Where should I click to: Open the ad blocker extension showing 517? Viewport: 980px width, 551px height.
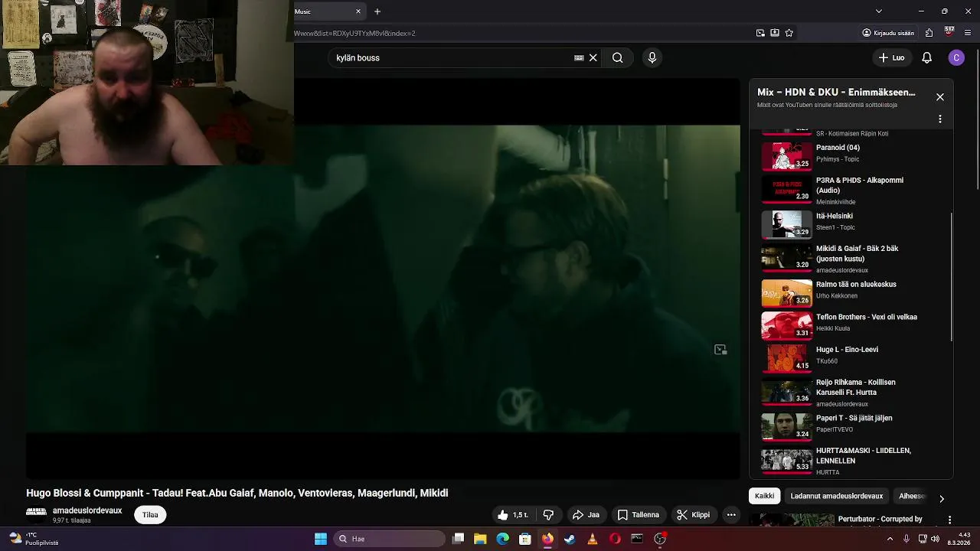[949, 32]
